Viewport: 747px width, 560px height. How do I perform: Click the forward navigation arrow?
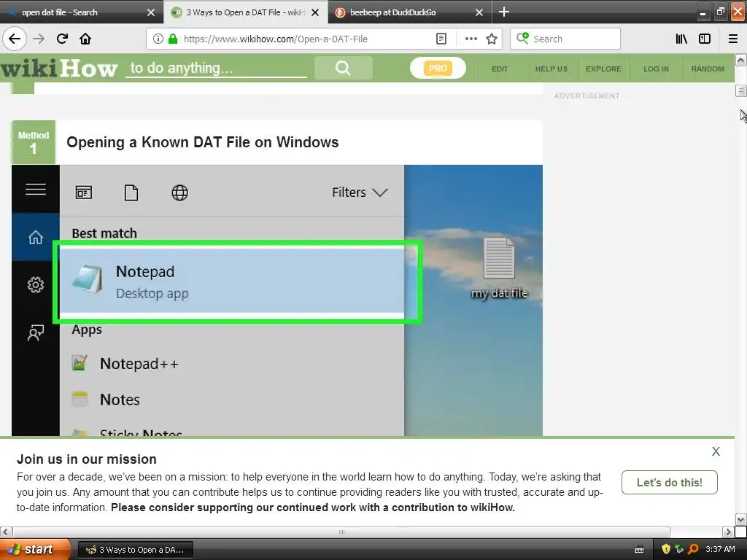click(39, 39)
